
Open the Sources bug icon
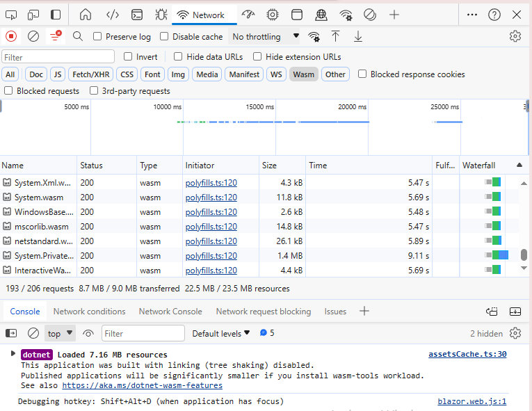click(x=161, y=15)
